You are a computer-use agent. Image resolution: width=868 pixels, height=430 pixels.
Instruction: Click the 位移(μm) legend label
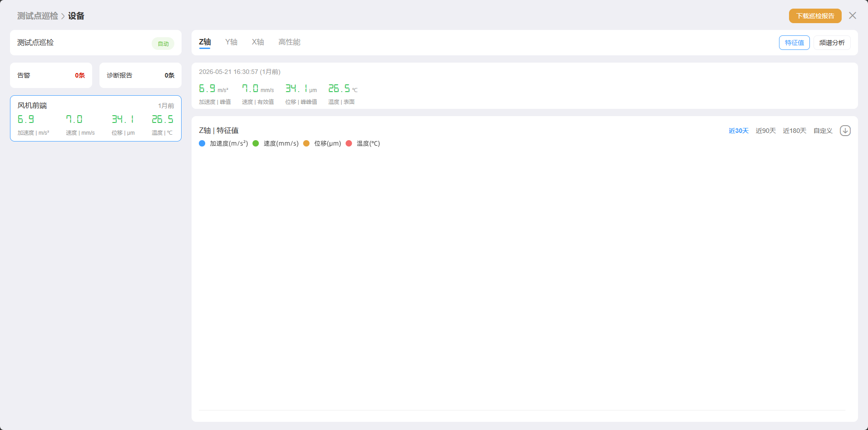(327, 143)
